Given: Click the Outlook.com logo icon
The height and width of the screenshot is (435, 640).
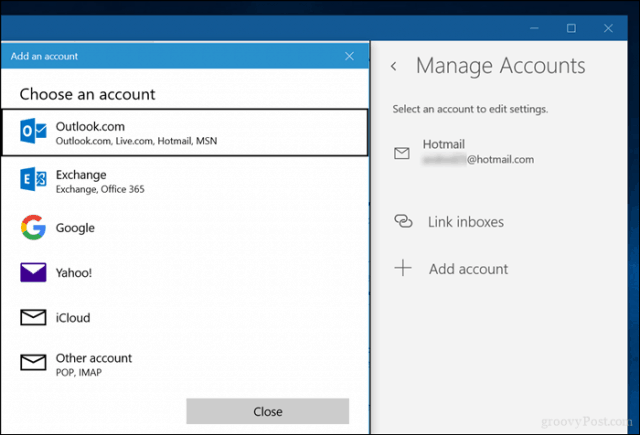Looking at the screenshot, I should [x=33, y=131].
